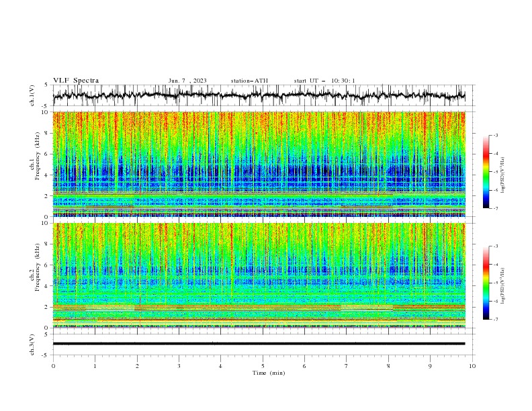
Task: Select the date text 'Jun. 7 , 2023'
Action: (187, 81)
